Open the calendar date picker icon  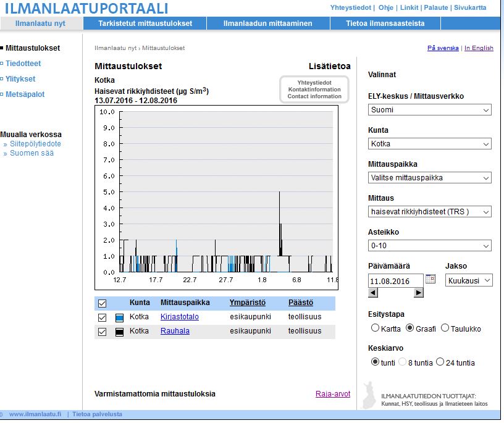pyautogui.click(x=430, y=279)
